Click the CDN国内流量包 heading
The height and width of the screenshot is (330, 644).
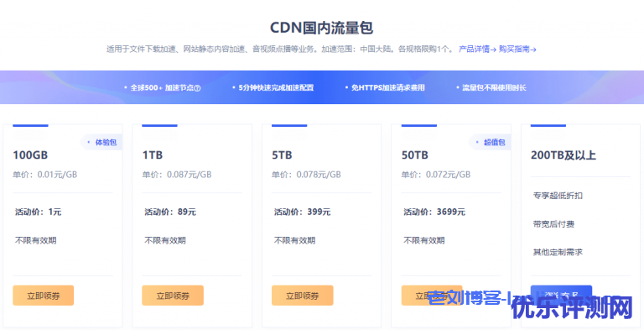coord(322,28)
